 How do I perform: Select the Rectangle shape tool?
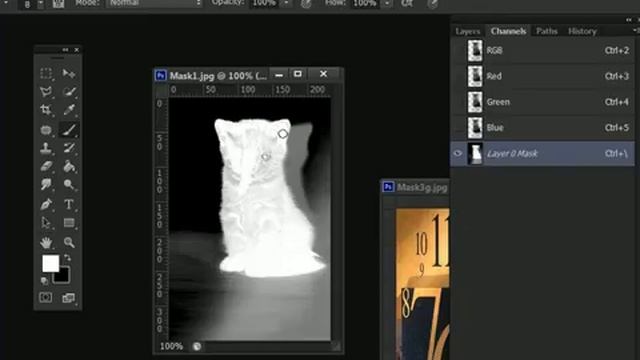pyautogui.click(x=69, y=223)
